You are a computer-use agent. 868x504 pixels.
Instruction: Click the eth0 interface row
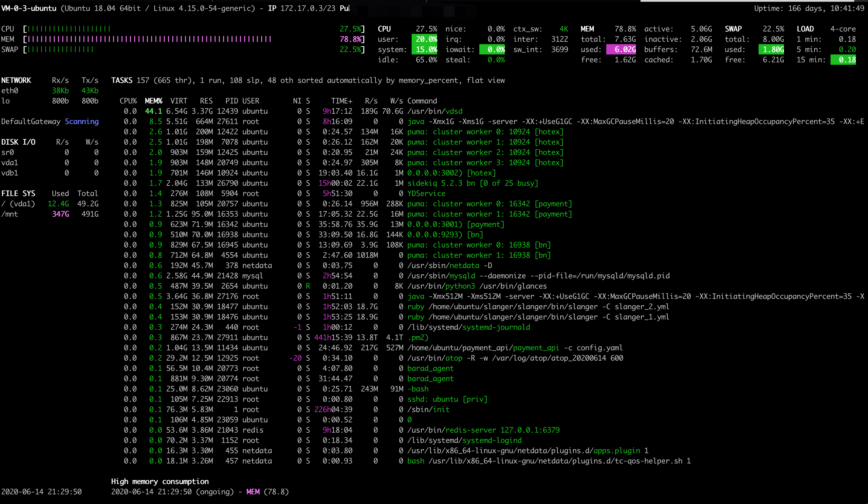pyautogui.click(x=50, y=91)
